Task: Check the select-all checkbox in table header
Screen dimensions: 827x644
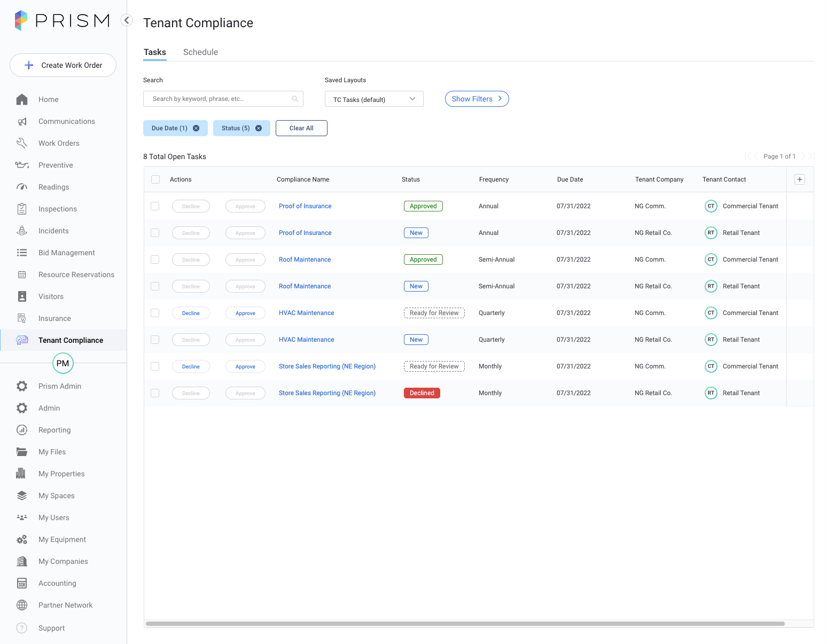Action: click(x=155, y=179)
